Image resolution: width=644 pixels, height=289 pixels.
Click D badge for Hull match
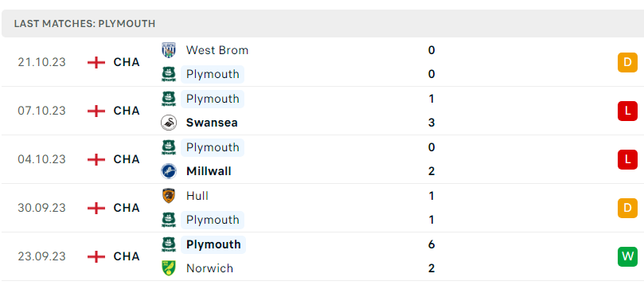(x=627, y=208)
